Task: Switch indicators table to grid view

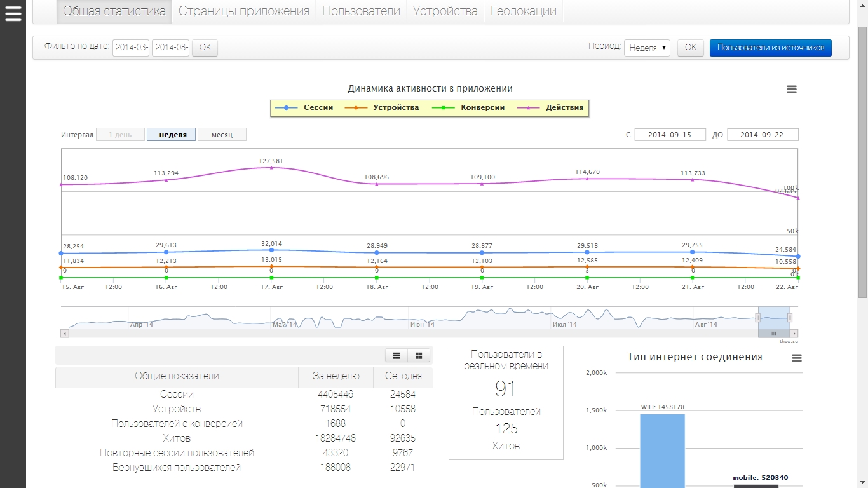Action: pos(419,355)
